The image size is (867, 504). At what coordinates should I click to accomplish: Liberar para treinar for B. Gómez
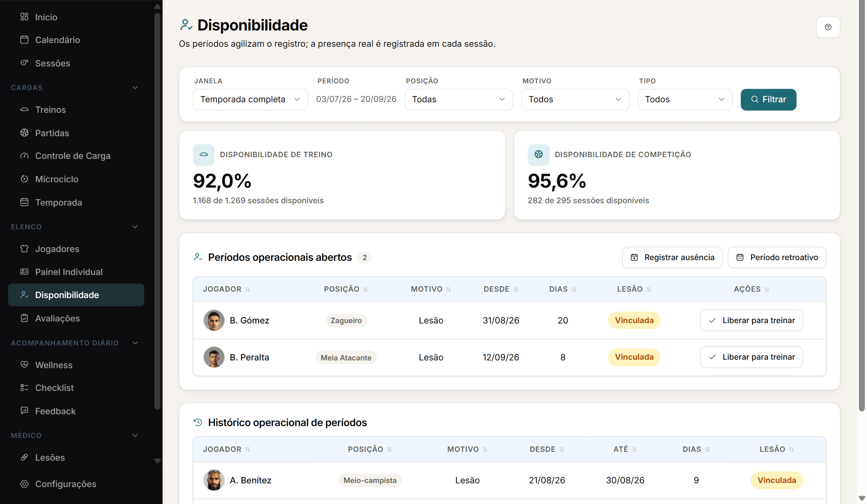[x=751, y=320]
